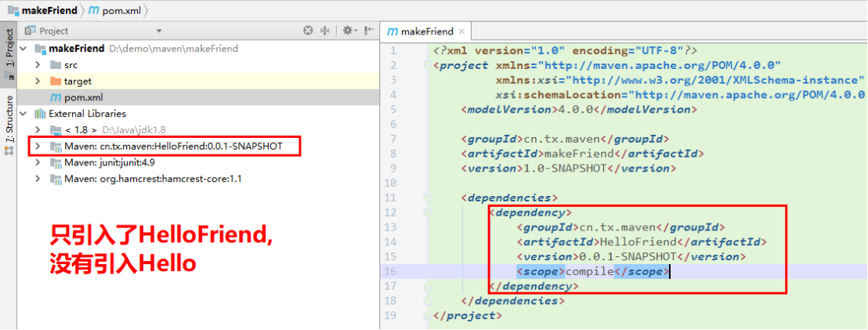The width and height of the screenshot is (868, 330).
Task: Click pom.xml Maven icon in tree
Action: (x=56, y=97)
